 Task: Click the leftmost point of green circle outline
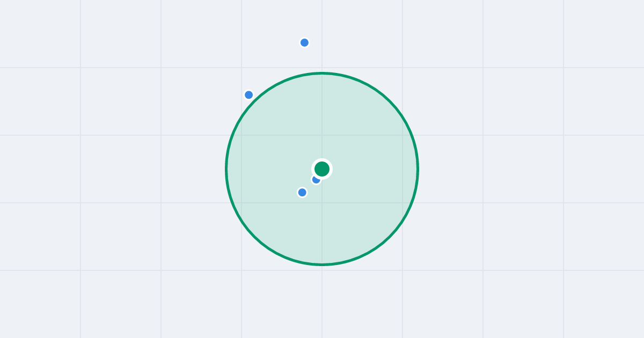(226, 169)
